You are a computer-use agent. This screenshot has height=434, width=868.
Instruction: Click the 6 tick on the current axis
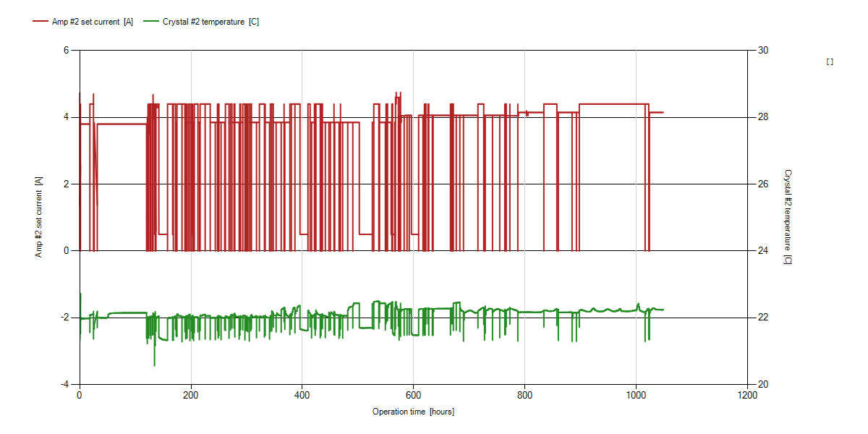coord(66,50)
